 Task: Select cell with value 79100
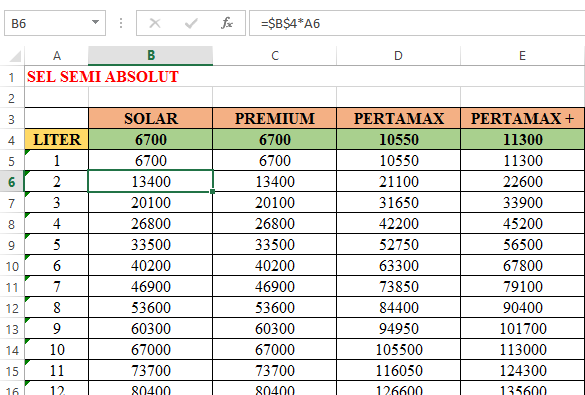click(x=522, y=286)
